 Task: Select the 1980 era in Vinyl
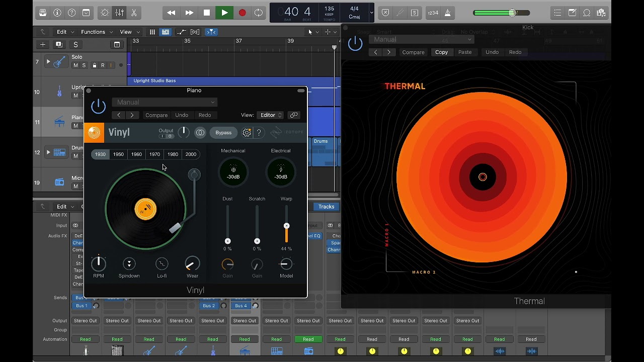173,154
